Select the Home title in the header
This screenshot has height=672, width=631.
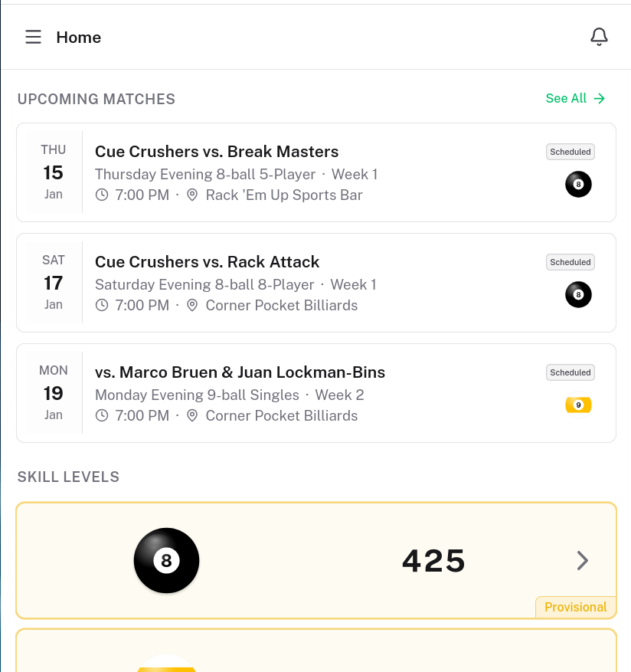point(78,37)
